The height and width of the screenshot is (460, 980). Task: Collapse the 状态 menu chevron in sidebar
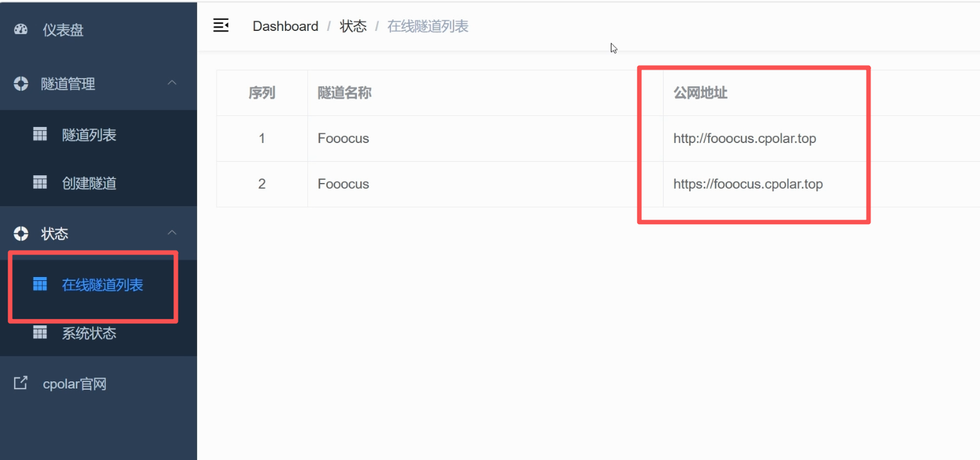[172, 233]
